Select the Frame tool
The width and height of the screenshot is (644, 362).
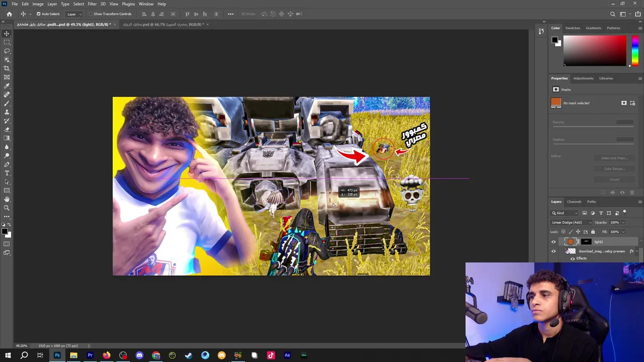(x=7, y=77)
